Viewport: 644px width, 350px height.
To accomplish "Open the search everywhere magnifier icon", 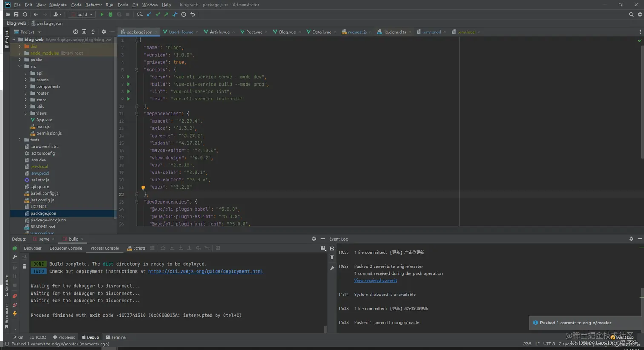I will pos(631,14).
